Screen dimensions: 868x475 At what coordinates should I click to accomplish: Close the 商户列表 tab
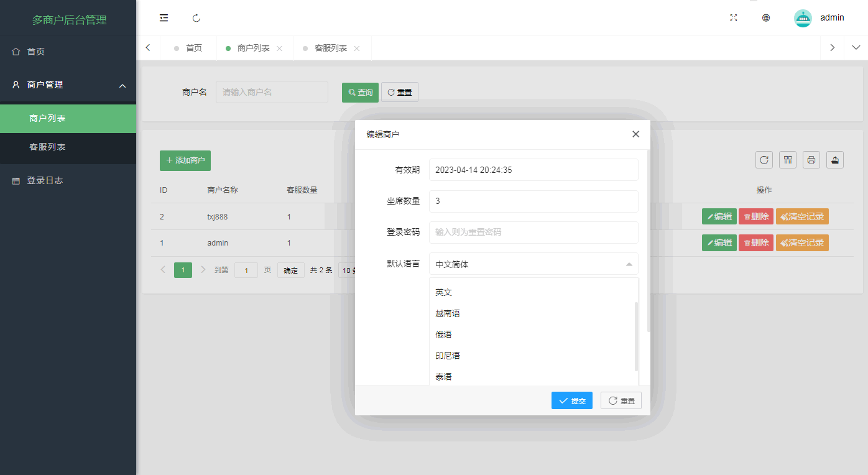280,48
